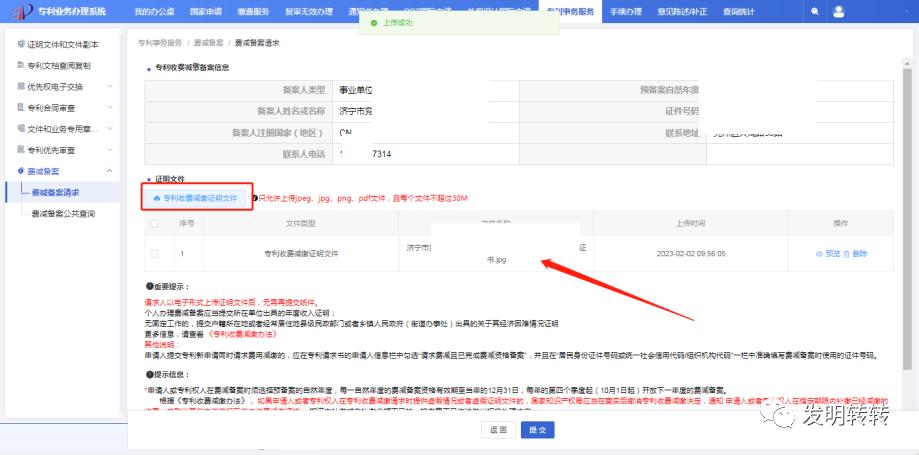Open 证明文件和文件副本 in sidebar
The height and width of the screenshot is (455, 919).
click(x=63, y=45)
